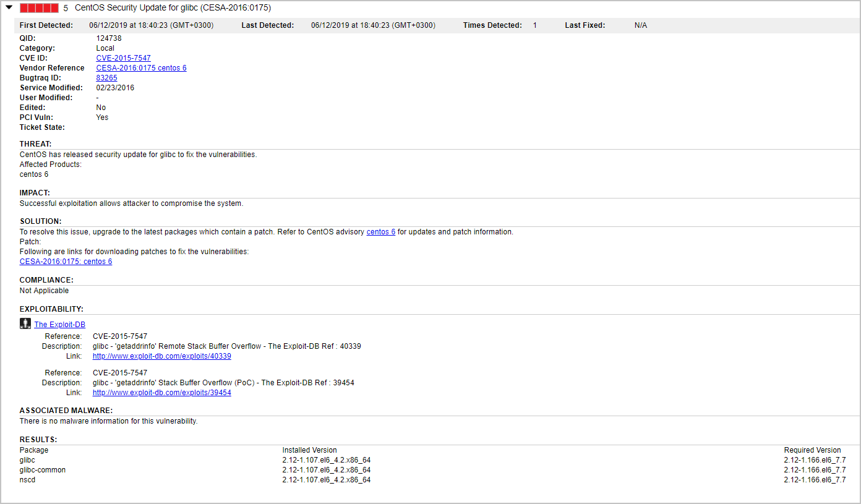Click the ASSOCIATED MALWARE section heading
Screen dimensions: 861x504
click(66, 411)
